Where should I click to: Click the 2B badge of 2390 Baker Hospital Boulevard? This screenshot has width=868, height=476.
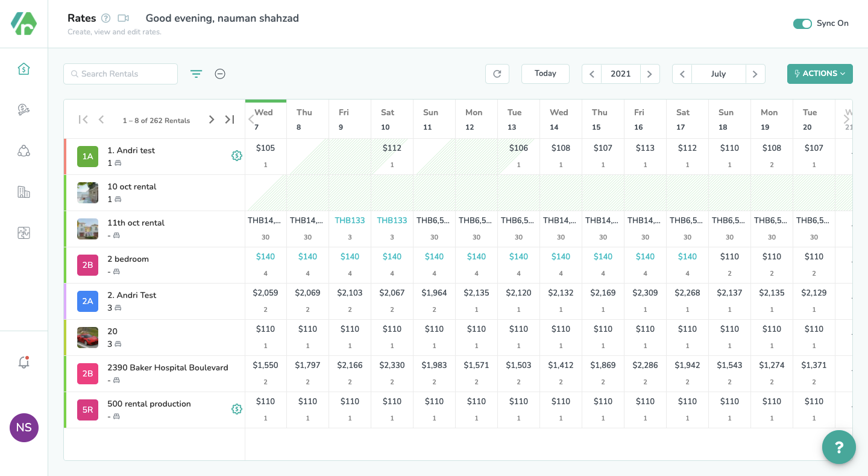(87, 373)
